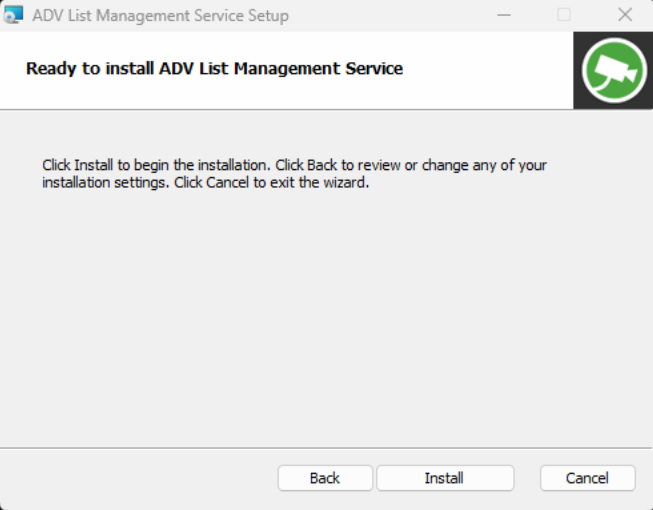Go Back to the previous wizard step
The width and height of the screenshot is (653, 510).
coord(325,478)
